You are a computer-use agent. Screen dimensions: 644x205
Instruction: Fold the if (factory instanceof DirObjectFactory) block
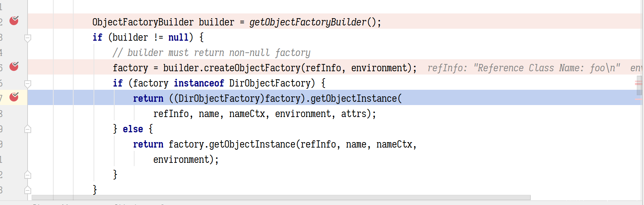pyautogui.click(x=28, y=84)
